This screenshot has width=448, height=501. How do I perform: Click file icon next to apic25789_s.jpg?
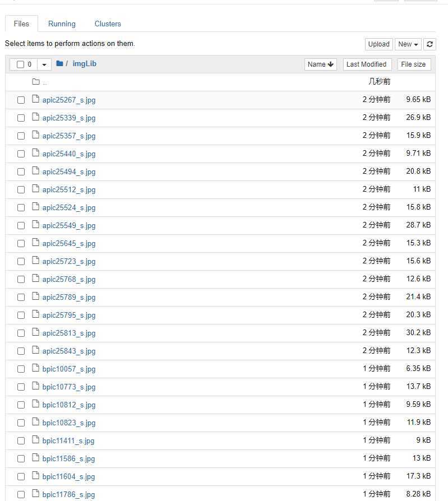(35, 296)
